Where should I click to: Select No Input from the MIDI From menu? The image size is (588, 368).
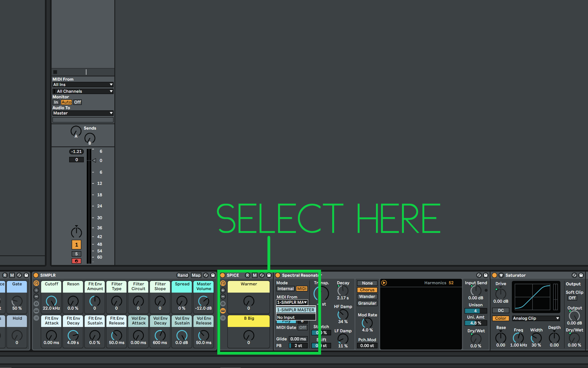click(286, 317)
